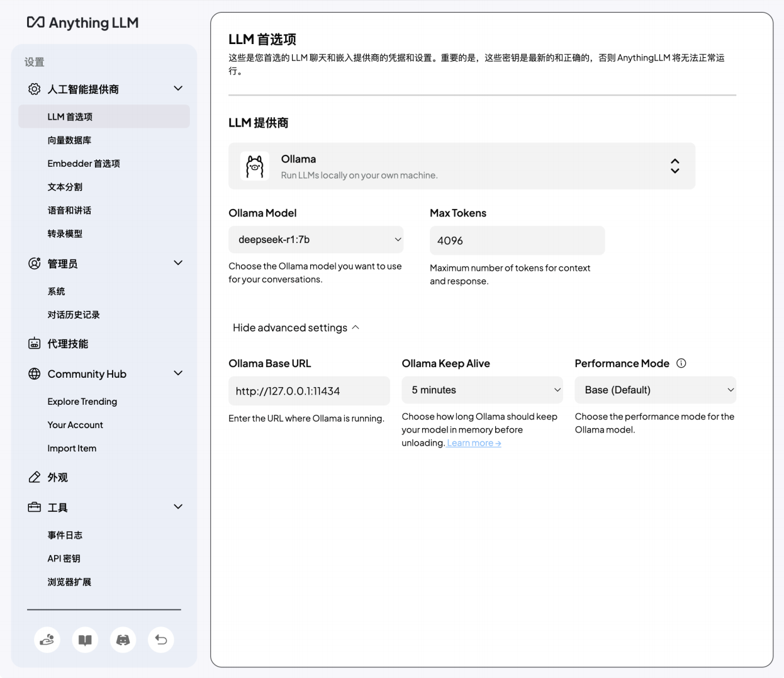Screen dimensions: 784x678
Task: Click the 人工智能提供商 section label
Action: pos(83,89)
